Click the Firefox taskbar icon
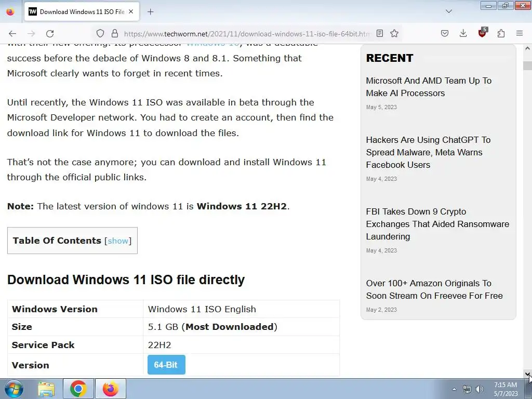The image size is (532, 399). coord(111,389)
